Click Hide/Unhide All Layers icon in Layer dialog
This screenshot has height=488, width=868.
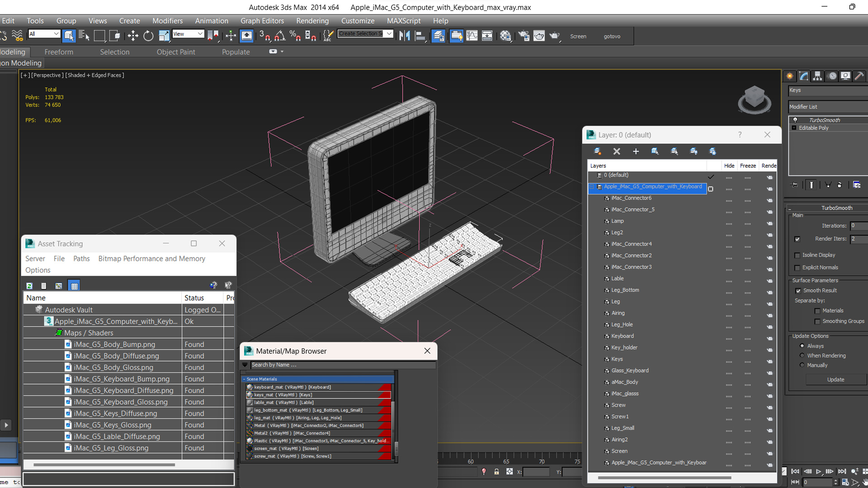coord(693,151)
